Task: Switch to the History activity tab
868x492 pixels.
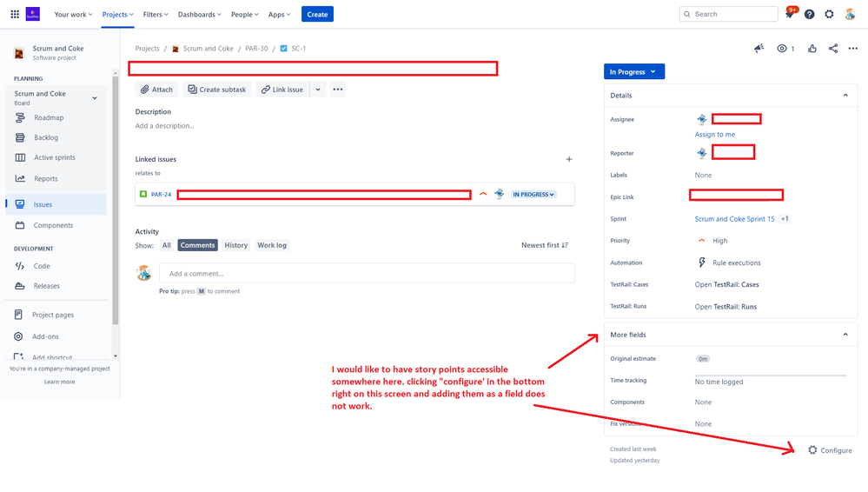Action: click(235, 245)
